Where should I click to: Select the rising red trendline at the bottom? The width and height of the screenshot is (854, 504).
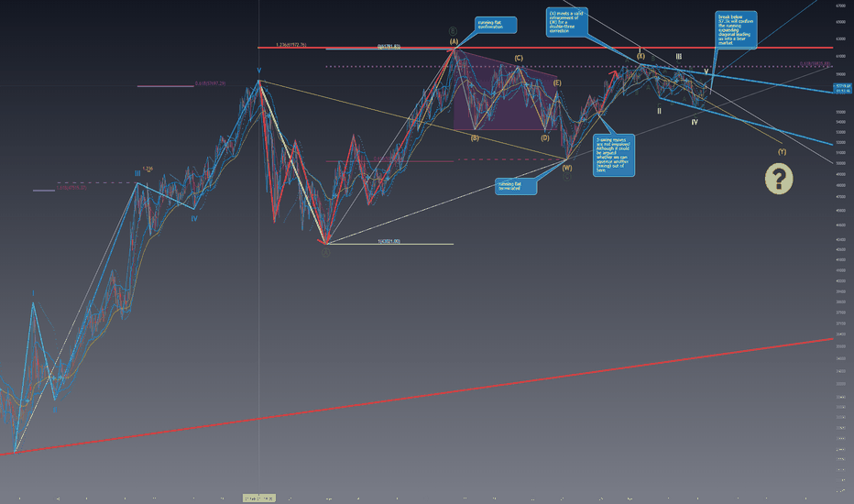coord(417,396)
